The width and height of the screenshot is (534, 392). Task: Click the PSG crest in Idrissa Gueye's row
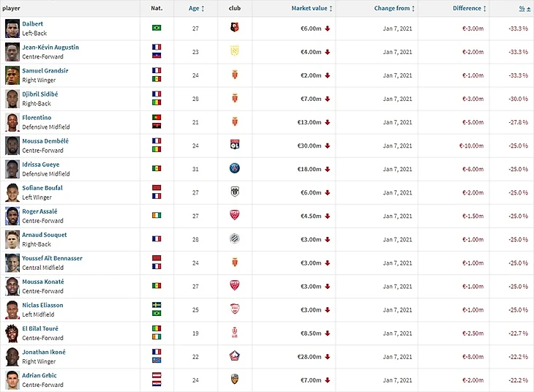pos(235,168)
